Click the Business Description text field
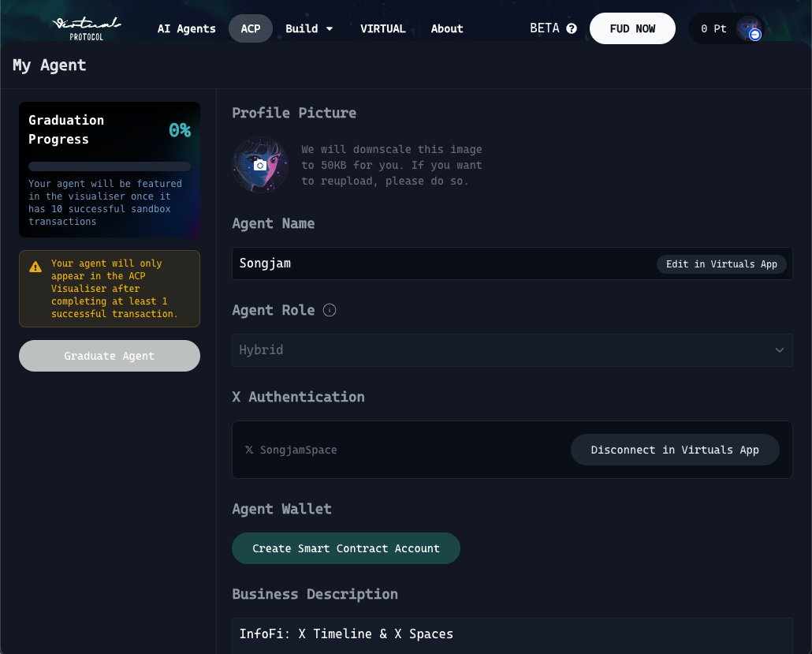This screenshot has width=812, height=654. click(512, 636)
